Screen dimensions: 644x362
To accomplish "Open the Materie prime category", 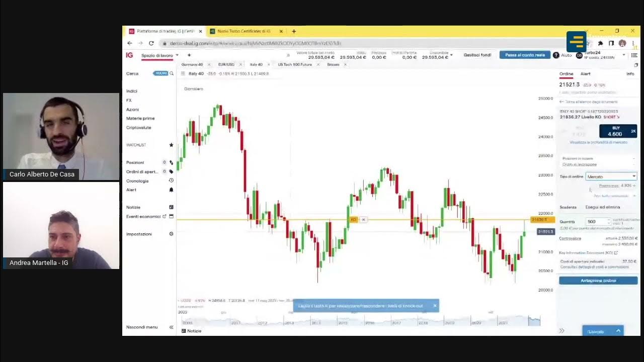I will (140, 118).
